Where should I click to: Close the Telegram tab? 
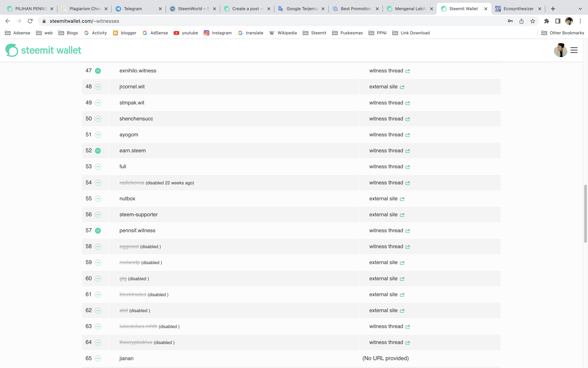[x=160, y=9]
